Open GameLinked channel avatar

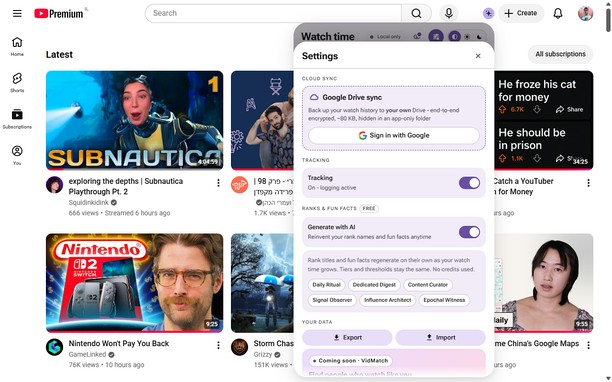(55, 347)
